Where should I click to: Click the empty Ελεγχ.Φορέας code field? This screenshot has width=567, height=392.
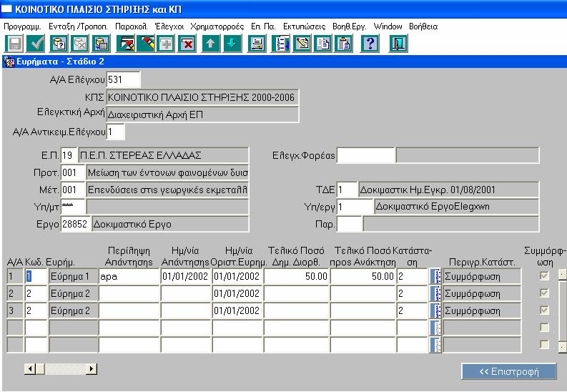click(x=365, y=155)
